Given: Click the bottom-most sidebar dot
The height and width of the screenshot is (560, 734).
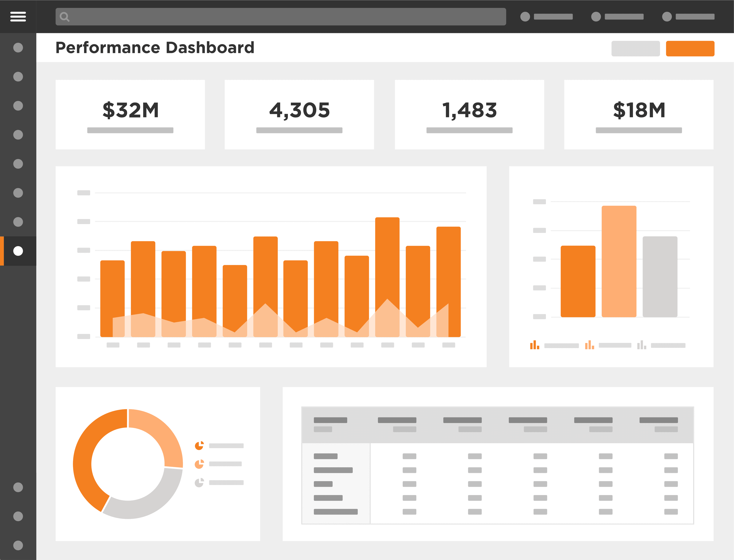Looking at the screenshot, I should pos(18,545).
